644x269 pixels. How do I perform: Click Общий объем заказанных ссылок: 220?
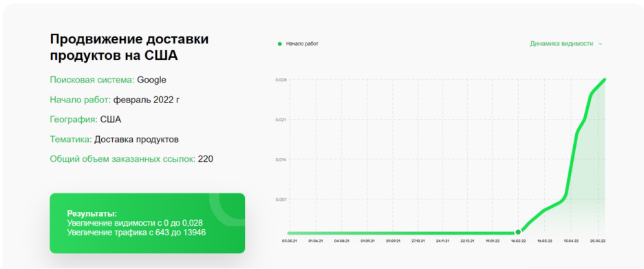[131, 160]
